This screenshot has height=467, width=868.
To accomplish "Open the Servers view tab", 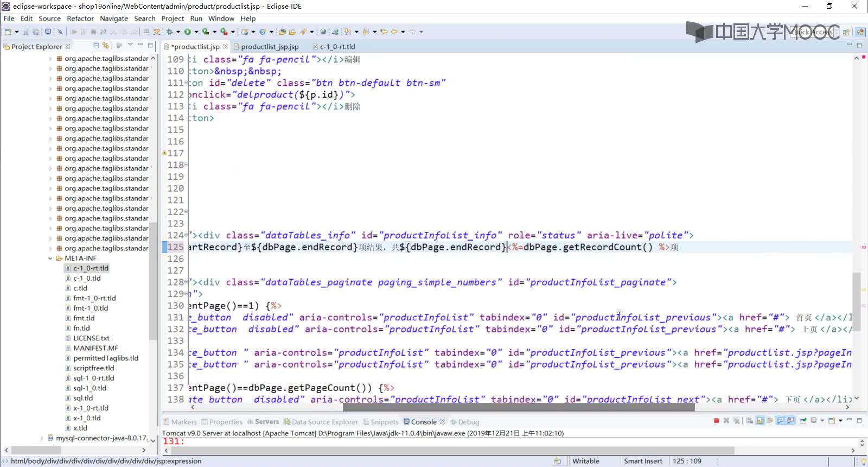I will pos(263,422).
